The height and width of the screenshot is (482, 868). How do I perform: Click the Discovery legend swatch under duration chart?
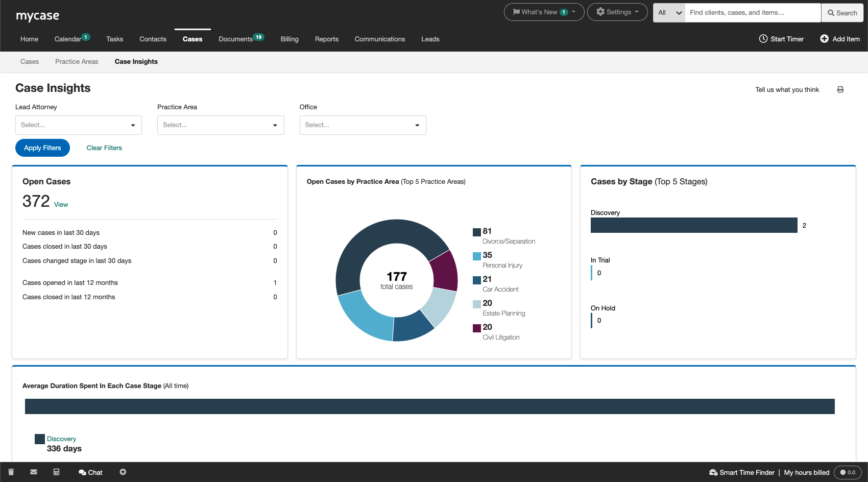click(40, 439)
